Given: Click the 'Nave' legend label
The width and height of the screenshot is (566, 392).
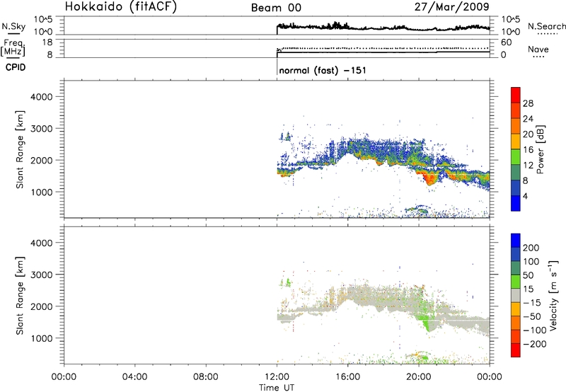Looking at the screenshot, I should point(538,50).
